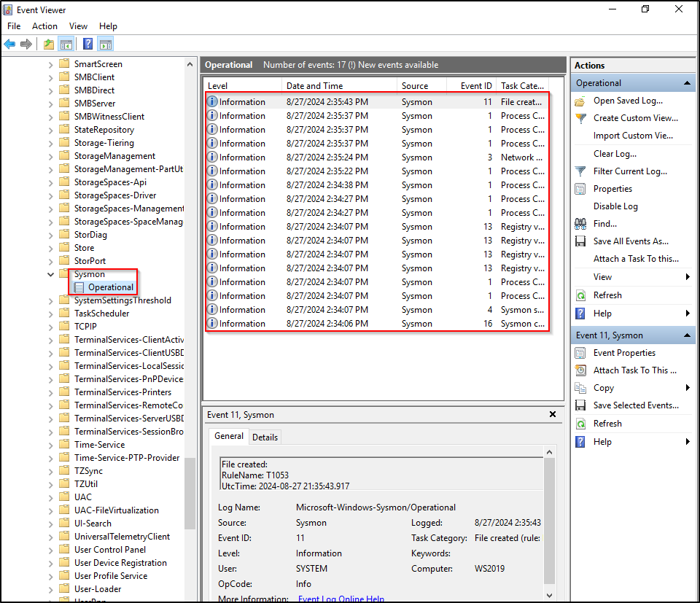Click the Event Viewer title bar icon
The height and width of the screenshot is (603, 700).
coord(7,9)
